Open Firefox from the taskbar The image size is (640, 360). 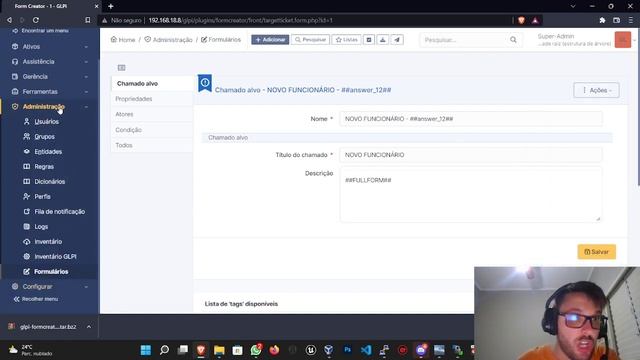274,350
